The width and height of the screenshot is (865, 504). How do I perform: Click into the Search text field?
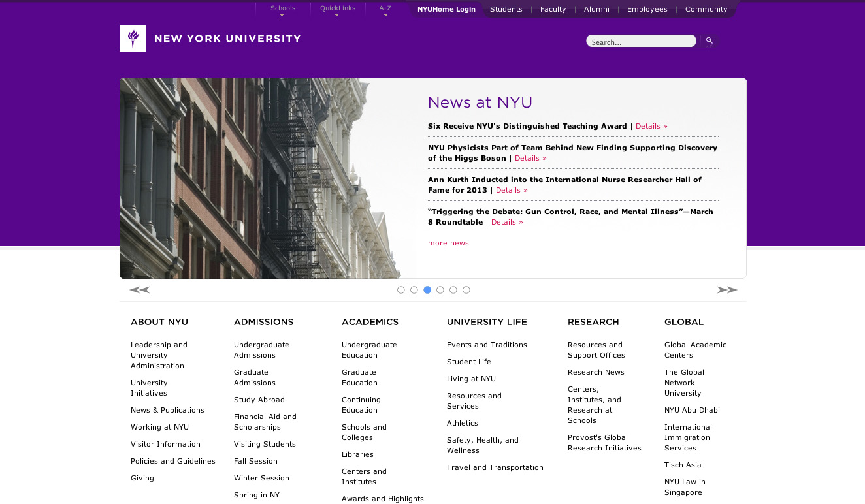[x=640, y=42]
